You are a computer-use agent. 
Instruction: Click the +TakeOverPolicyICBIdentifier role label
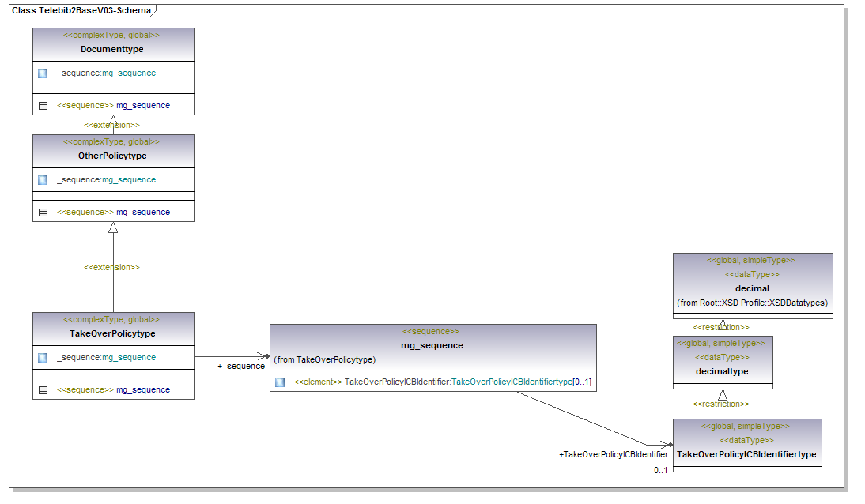pyautogui.click(x=613, y=454)
